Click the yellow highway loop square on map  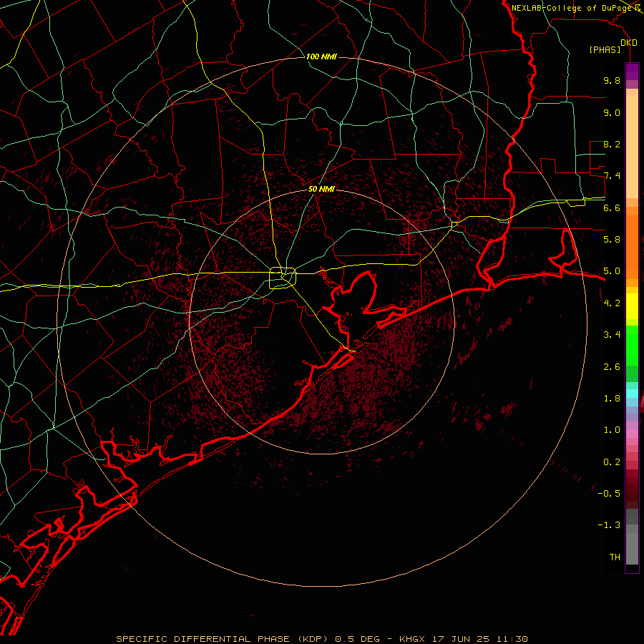[283, 278]
